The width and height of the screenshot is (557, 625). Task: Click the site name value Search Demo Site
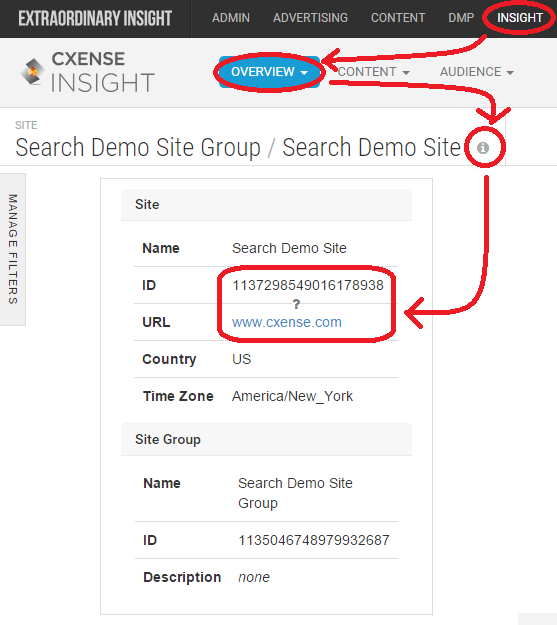pyautogui.click(x=289, y=248)
